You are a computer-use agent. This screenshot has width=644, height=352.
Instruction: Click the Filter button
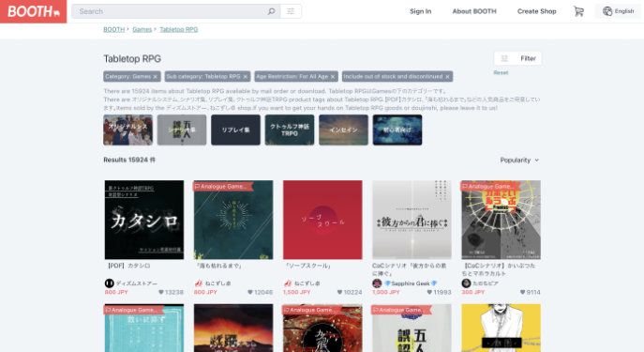point(517,58)
